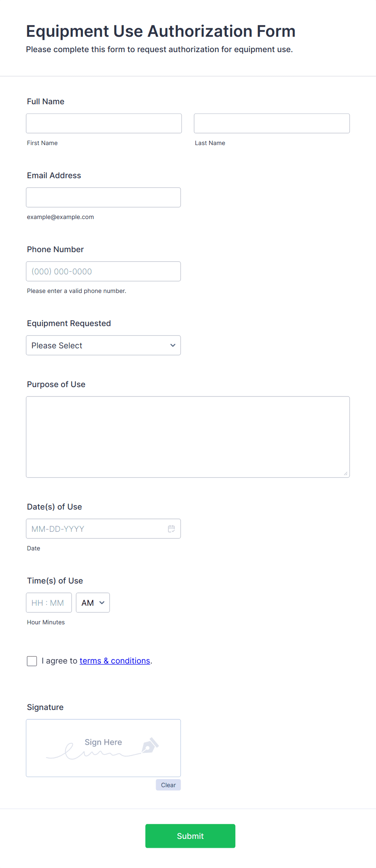Screen dimensions: 376x868
Task: Click the Equipment Use Authorization Form heading
Action: [161, 31]
